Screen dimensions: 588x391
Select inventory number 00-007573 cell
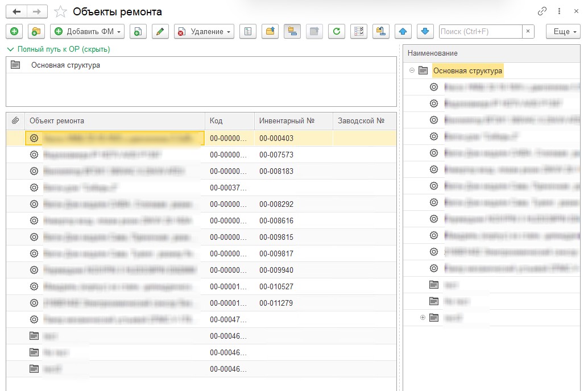pos(293,155)
